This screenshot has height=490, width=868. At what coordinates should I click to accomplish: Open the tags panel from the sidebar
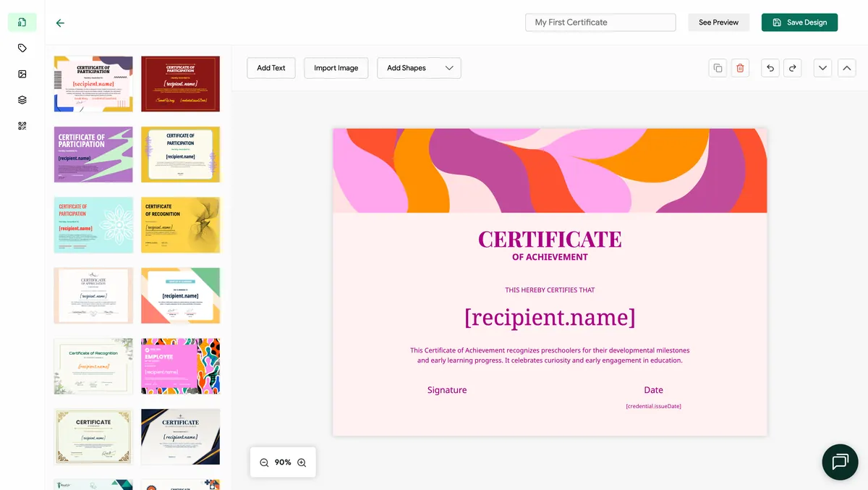tap(22, 48)
